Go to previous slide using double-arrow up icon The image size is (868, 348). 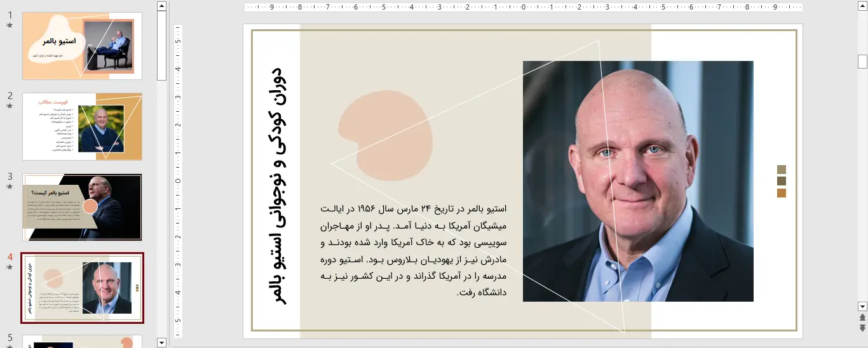862,318
